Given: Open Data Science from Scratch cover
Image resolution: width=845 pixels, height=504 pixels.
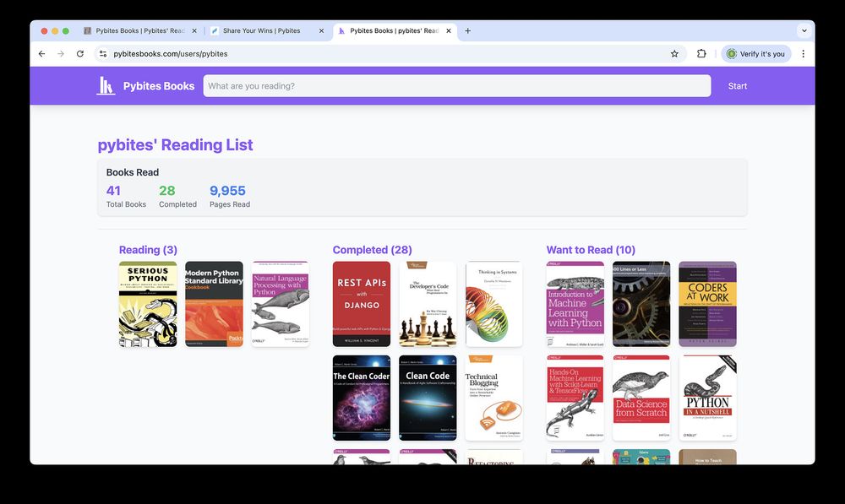Looking at the screenshot, I should tap(641, 398).
